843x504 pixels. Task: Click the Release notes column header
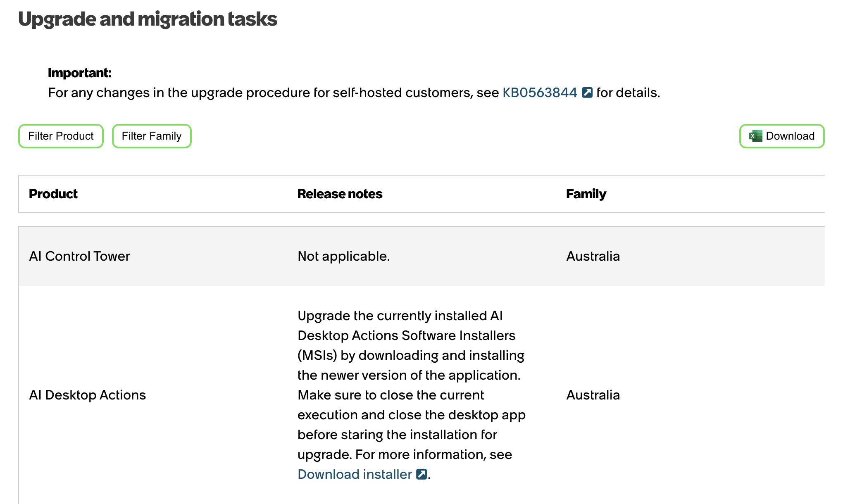pyautogui.click(x=340, y=194)
